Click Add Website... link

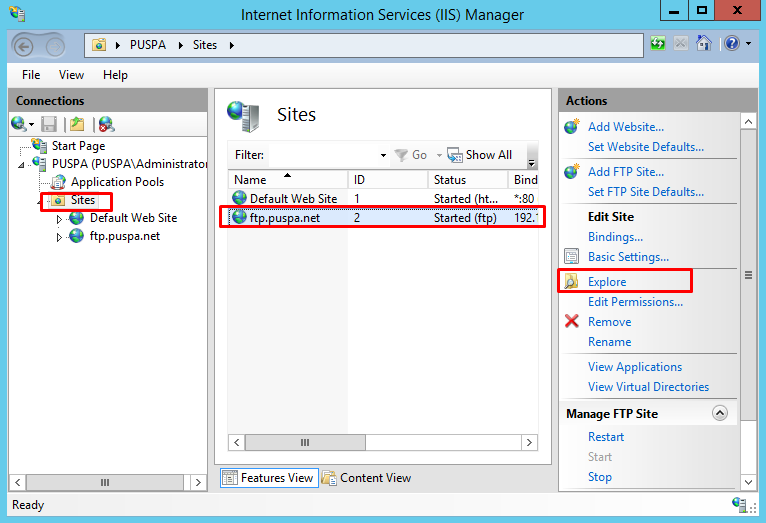tap(626, 127)
